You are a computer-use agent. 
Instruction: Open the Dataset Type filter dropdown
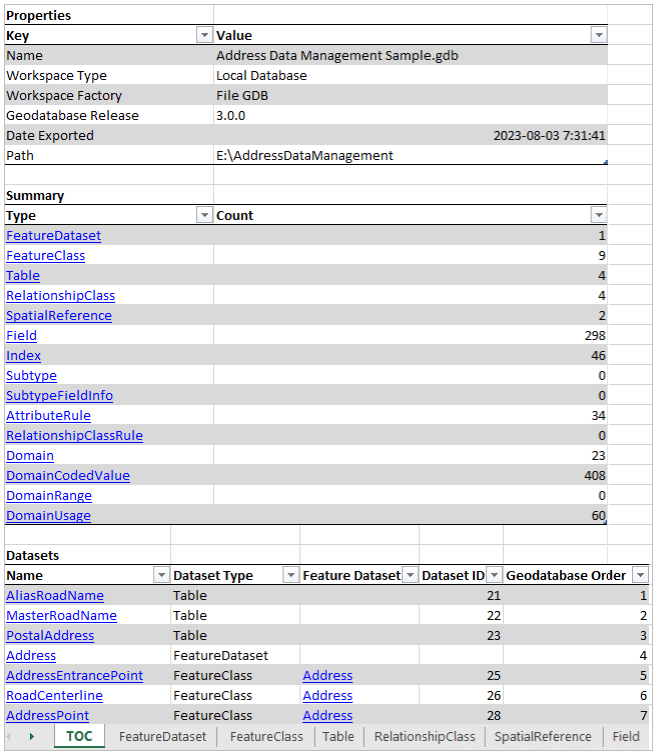pyautogui.click(x=291, y=575)
